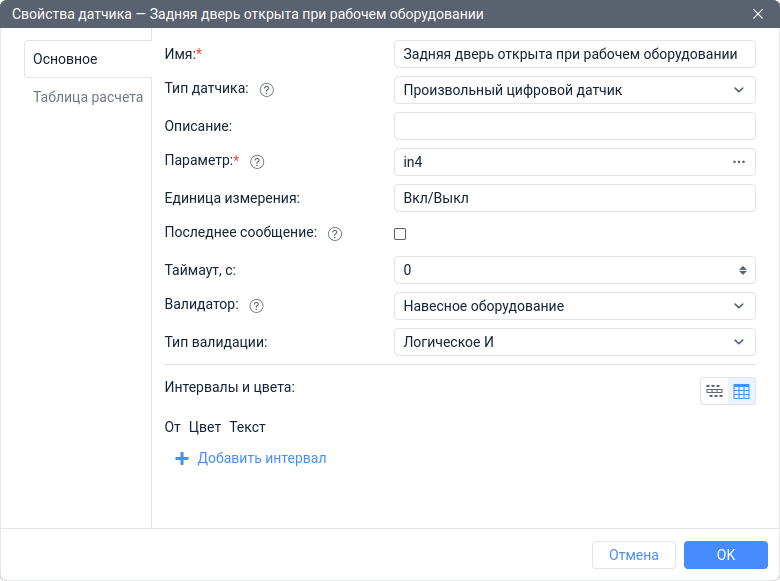
Task: Open help icon next to Последнее сообщение
Action: [335, 234]
